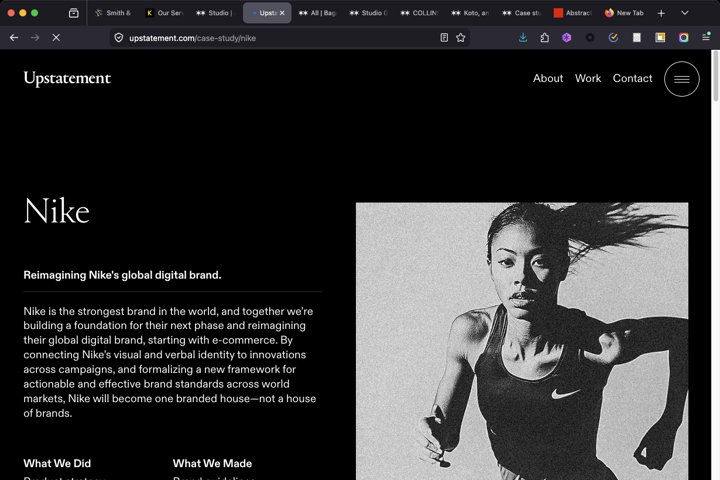
Task: Open the Firefox application menu
Action: 706,37
